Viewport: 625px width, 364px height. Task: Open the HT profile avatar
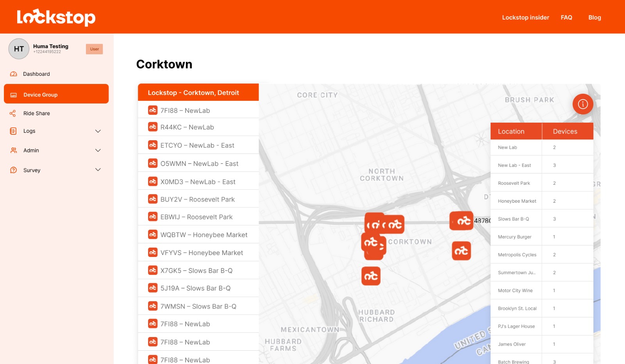[19, 49]
